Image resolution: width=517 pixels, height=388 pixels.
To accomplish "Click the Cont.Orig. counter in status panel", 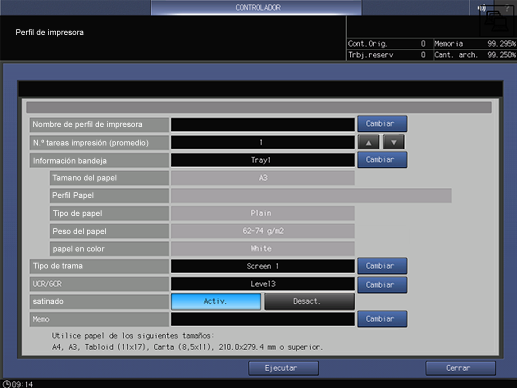I will coord(389,44).
